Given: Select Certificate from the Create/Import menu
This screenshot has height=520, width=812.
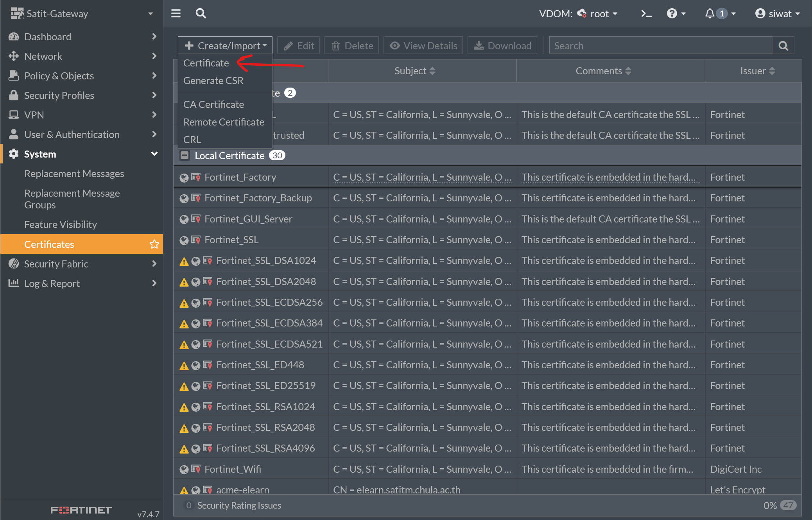Looking at the screenshot, I should point(206,63).
